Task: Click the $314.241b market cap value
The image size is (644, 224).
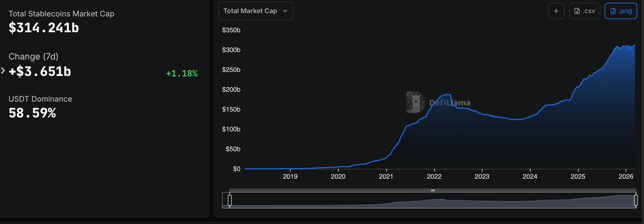Action: [44, 28]
